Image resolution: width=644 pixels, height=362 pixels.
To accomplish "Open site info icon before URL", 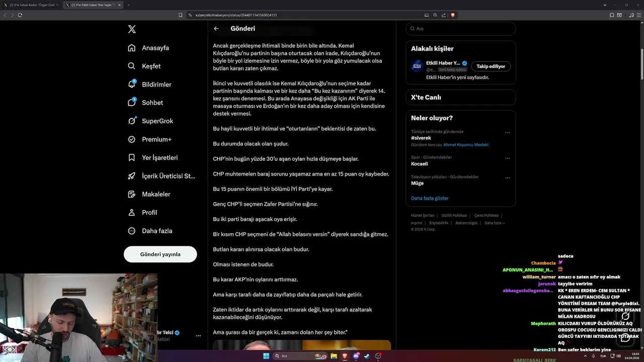I will point(190,15).
